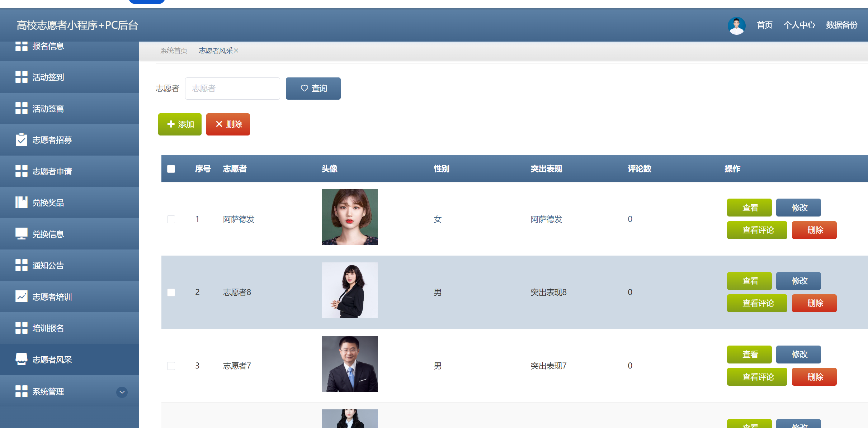Viewport: 868px width, 428px height.
Task: Click the chart icon beside 志愿者培训
Action: tap(22, 296)
